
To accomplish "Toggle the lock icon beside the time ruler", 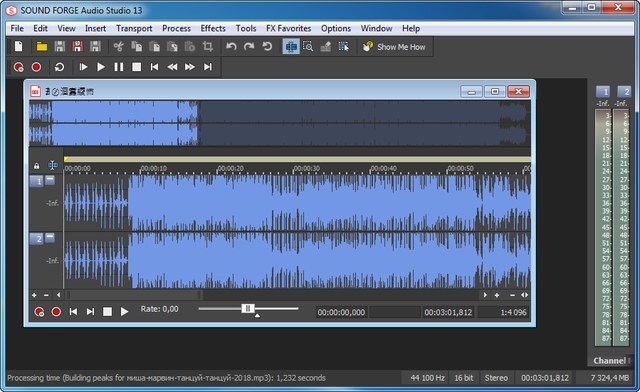I will [37, 166].
